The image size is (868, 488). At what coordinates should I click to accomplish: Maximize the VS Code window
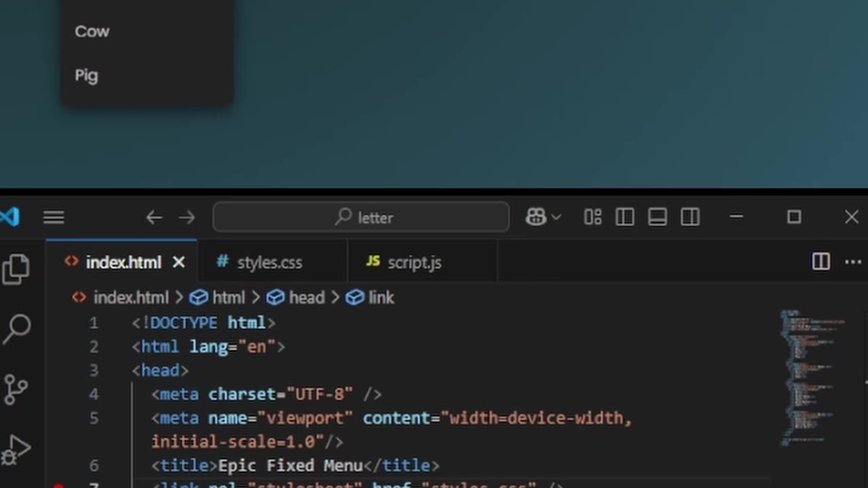click(x=794, y=217)
